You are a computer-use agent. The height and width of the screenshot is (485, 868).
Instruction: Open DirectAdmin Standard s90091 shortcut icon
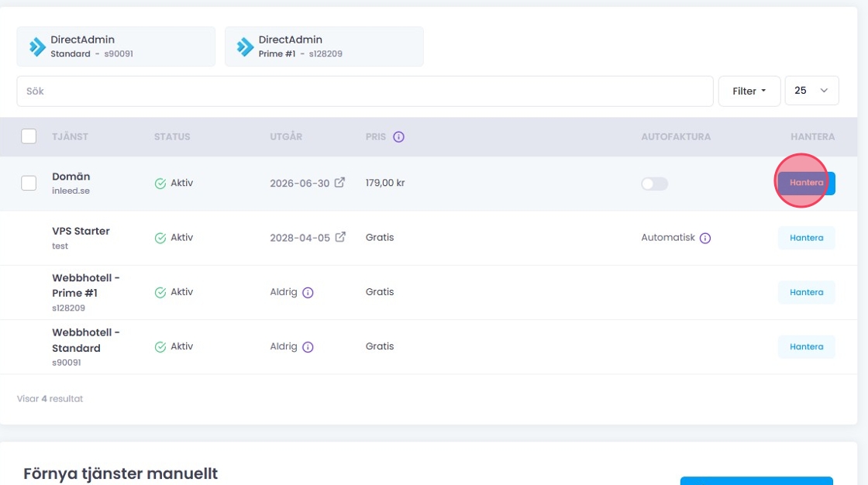pyautogui.click(x=37, y=46)
